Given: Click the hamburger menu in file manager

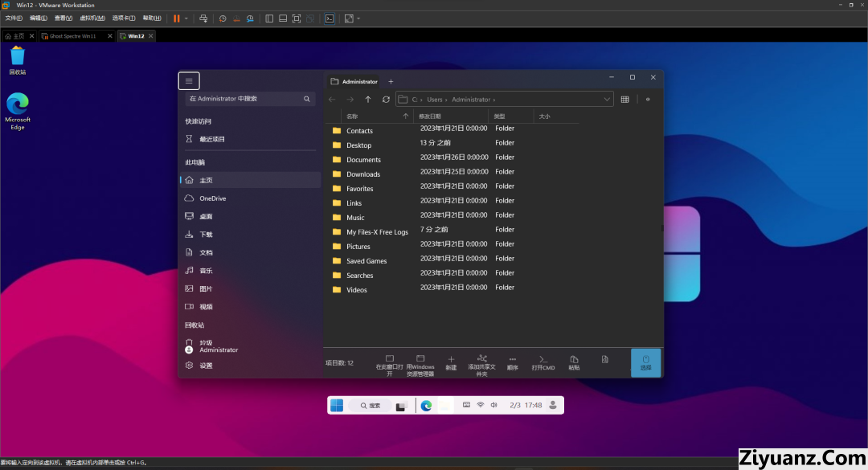Looking at the screenshot, I should 189,80.
